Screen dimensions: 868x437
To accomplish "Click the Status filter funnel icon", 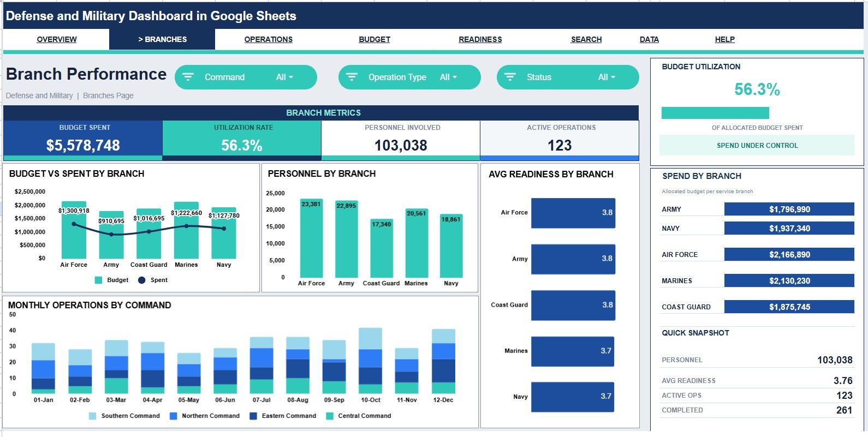I will (x=510, y=77).
